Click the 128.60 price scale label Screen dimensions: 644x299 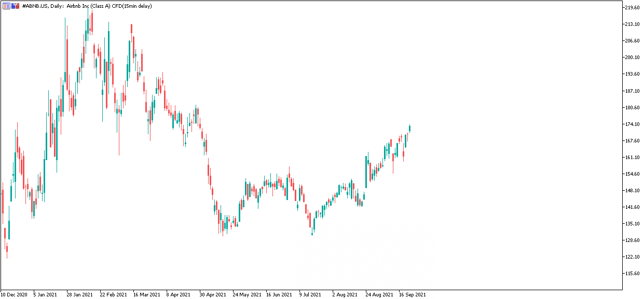click(632, 240)
